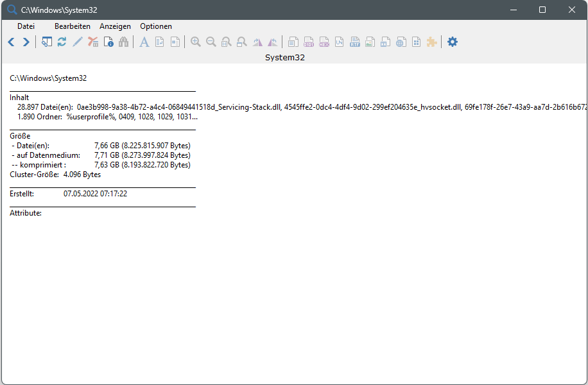Click the scissors delete icon
Image resolution: width=588 pixels, height=385 pixels.
(93, 42)
